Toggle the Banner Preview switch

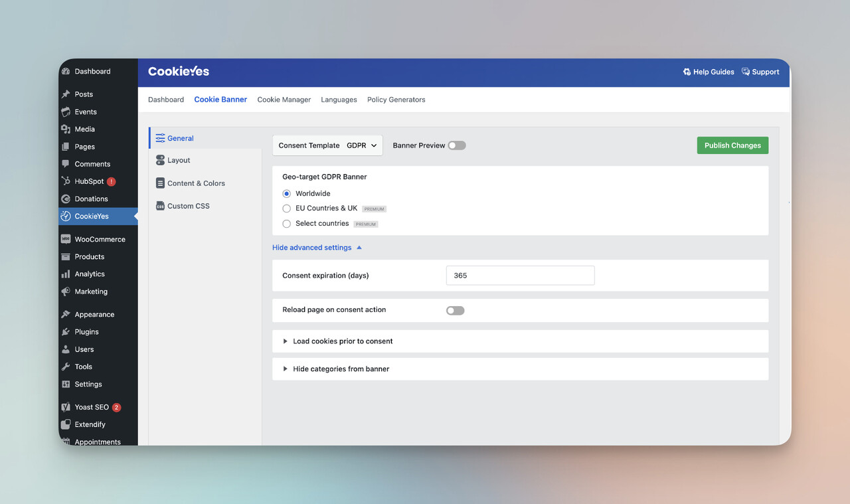457,145
